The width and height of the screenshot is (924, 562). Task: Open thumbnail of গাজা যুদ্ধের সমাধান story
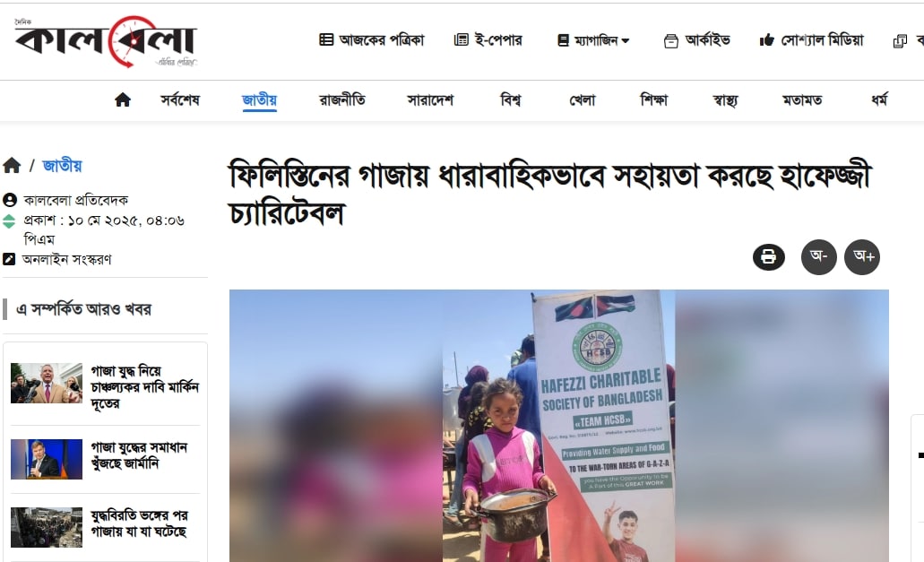[47, 459]
